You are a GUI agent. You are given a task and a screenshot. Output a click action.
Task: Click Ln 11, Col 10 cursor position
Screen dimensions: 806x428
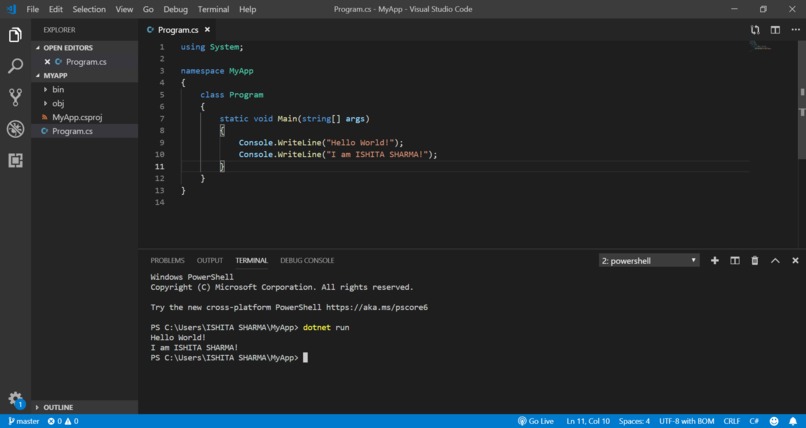(588, 421)
